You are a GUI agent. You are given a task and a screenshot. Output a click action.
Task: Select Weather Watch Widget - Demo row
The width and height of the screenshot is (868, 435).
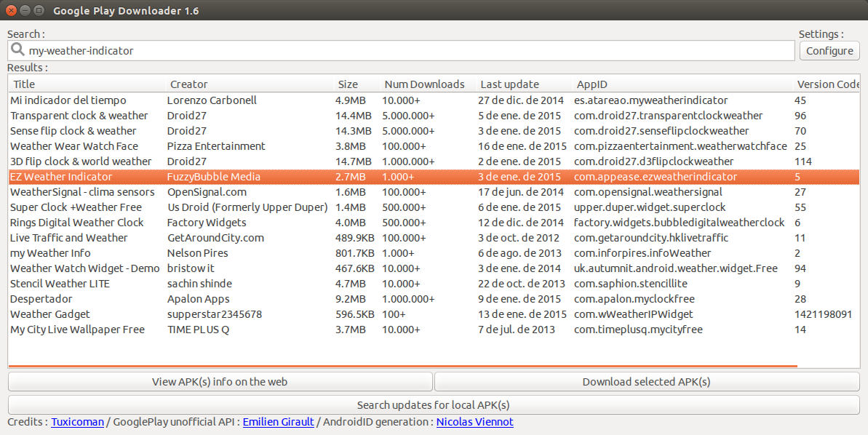(x=434, y=268)
